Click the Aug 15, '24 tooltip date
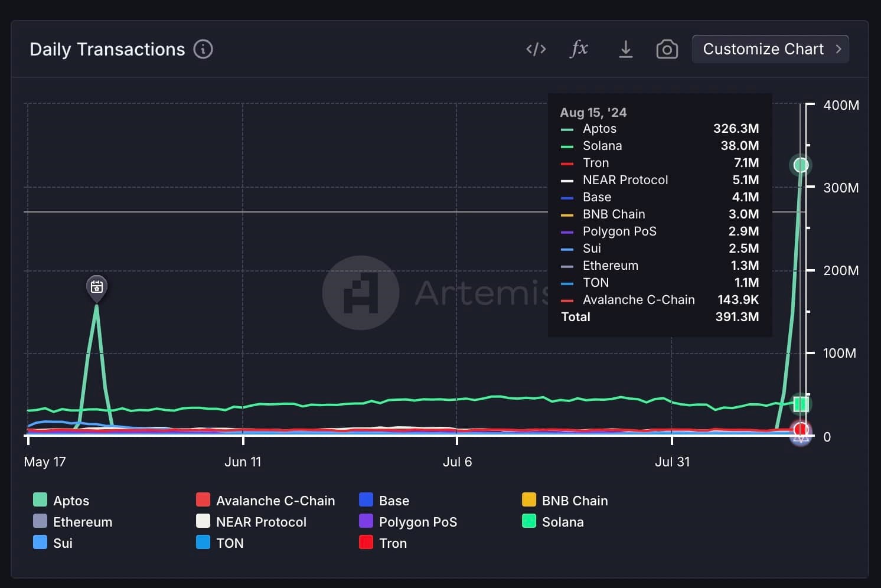Viewport: 881px width, 588px height. [593, 112]
